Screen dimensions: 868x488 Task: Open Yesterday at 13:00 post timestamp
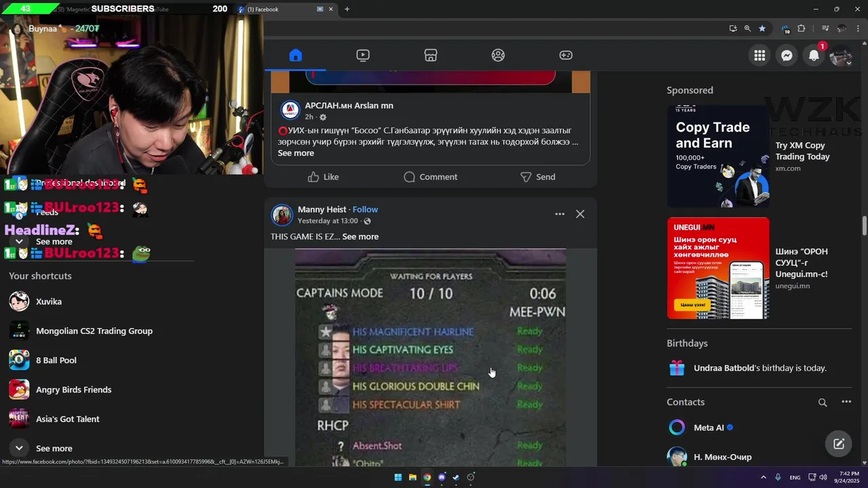pyautogui.click(x=328, y=221)
